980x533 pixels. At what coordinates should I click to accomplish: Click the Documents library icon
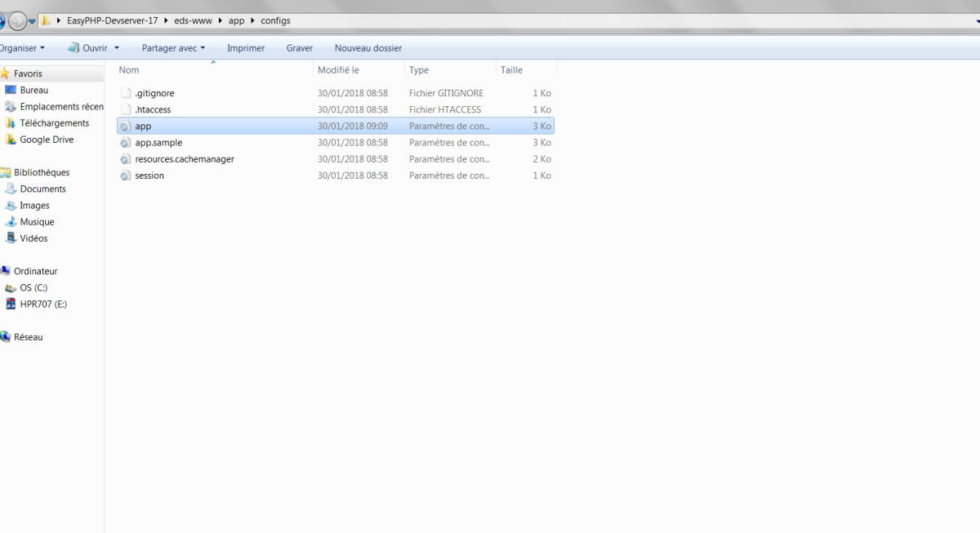point(11,189)
